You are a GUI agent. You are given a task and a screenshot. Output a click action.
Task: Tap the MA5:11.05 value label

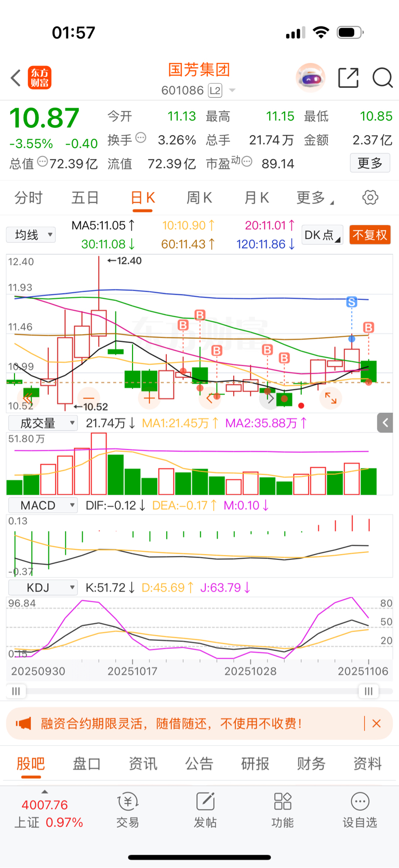(103, 226)
